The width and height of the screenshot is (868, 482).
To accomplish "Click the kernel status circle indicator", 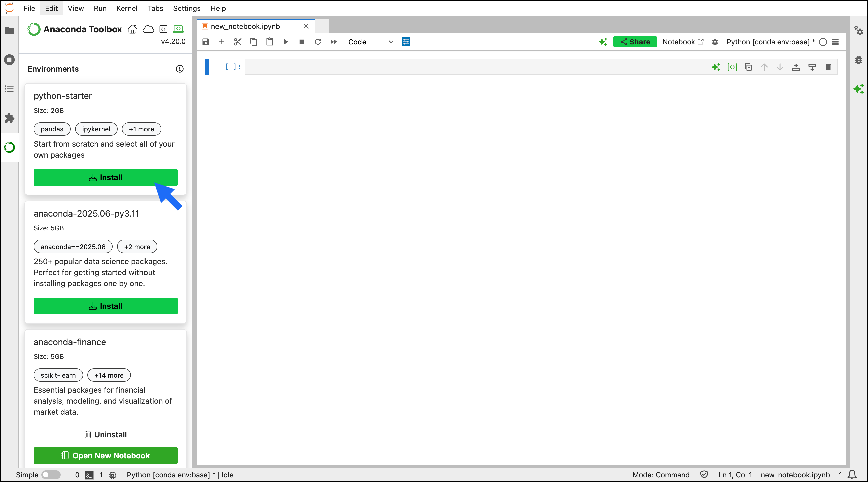I will coord(823,42).
